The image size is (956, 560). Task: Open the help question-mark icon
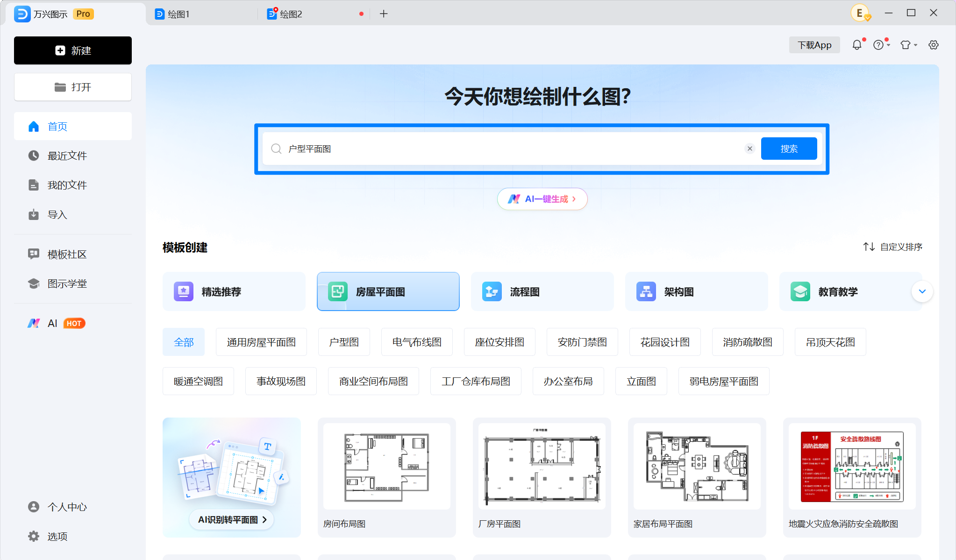pos(878,45)
